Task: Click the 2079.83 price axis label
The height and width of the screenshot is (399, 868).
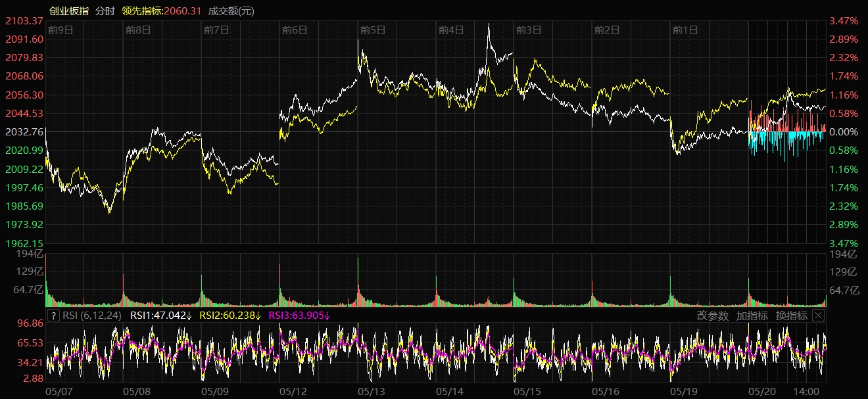Action: pyautogui.click(x=24, y=58)
